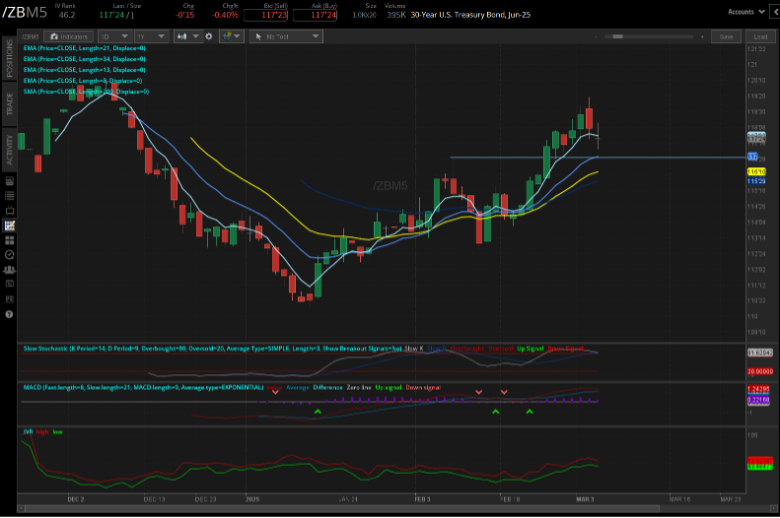Click the Ask (Buy) price box 117'24

tap(315, 15)
